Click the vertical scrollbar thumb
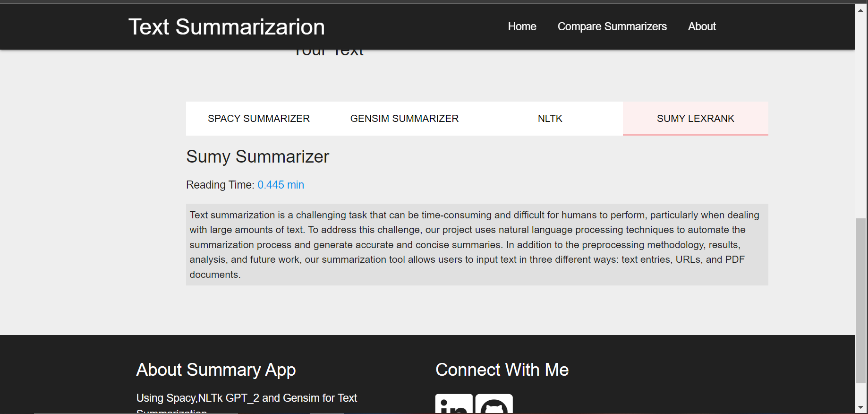This screenshot has height=414, width=868. point(861,301)
